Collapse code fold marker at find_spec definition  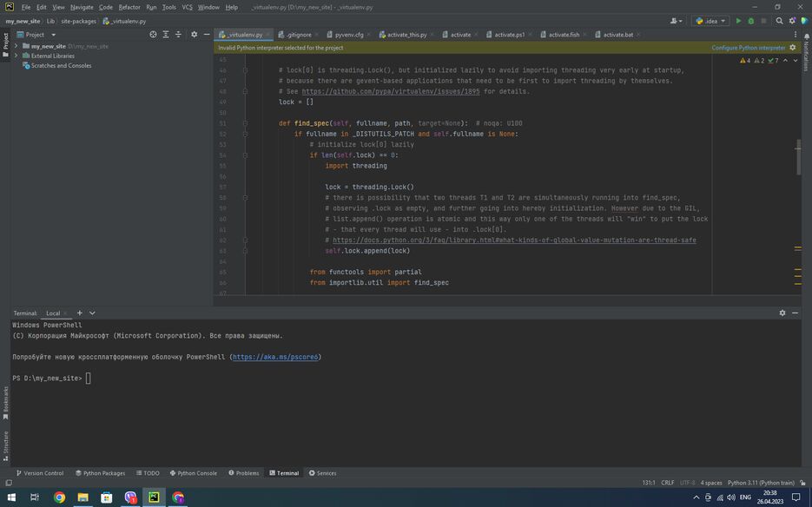point(245,123)
